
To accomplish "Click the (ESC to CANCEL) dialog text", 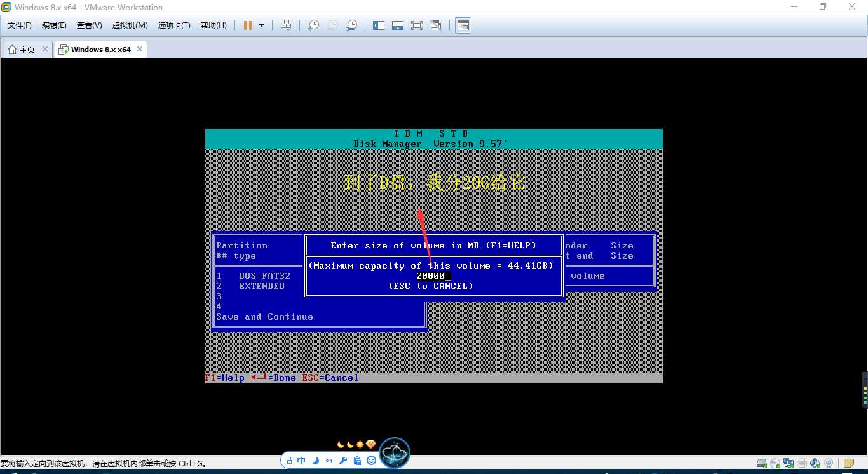I will tap(431, 286).
